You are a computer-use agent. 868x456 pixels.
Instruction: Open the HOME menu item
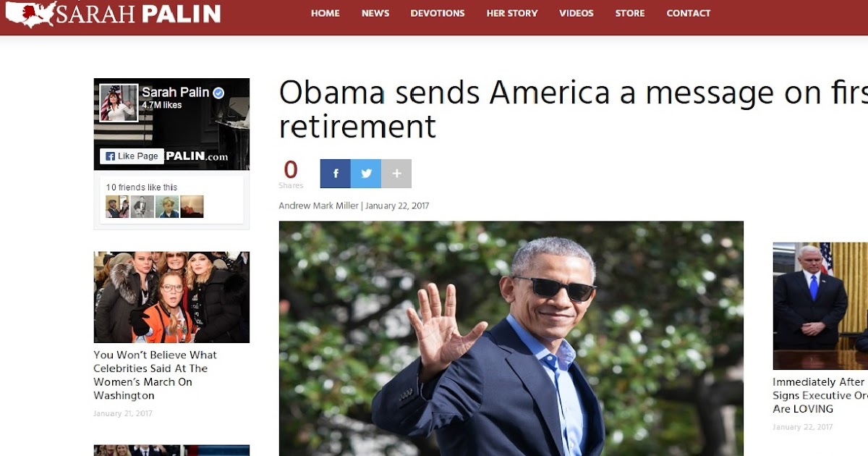click(325, 13)
